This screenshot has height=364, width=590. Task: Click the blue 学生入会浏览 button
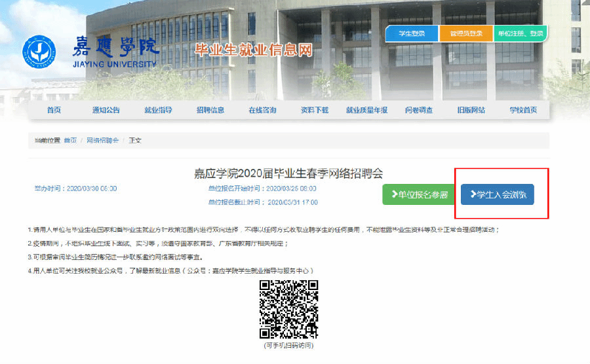point(497,194)
